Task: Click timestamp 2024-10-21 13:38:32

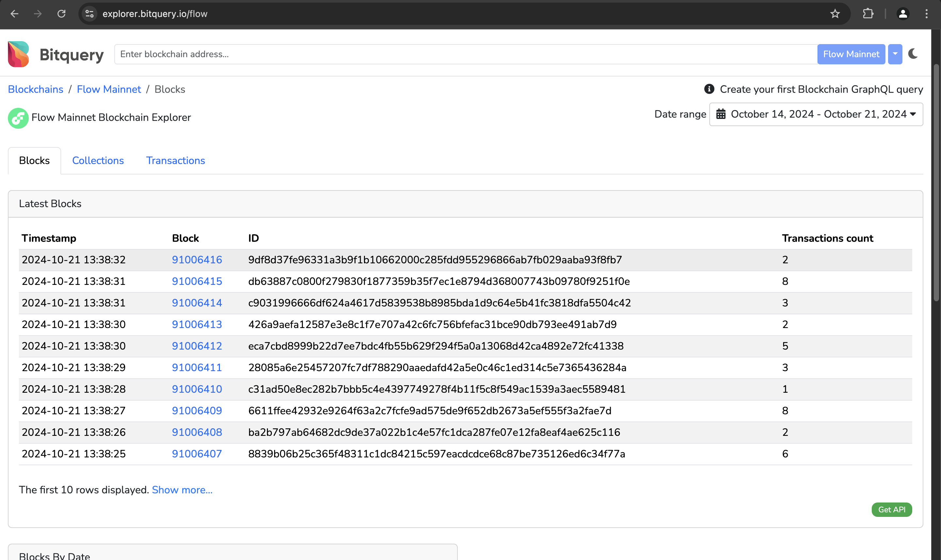Action: coord(74,260)
